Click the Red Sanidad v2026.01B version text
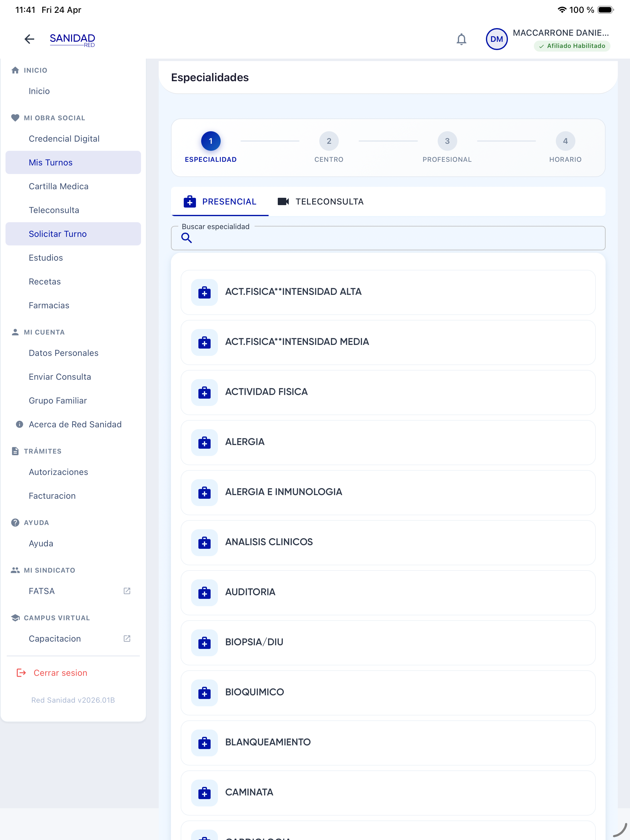Viewport: 630px width, 840px height. coord(73,700)
